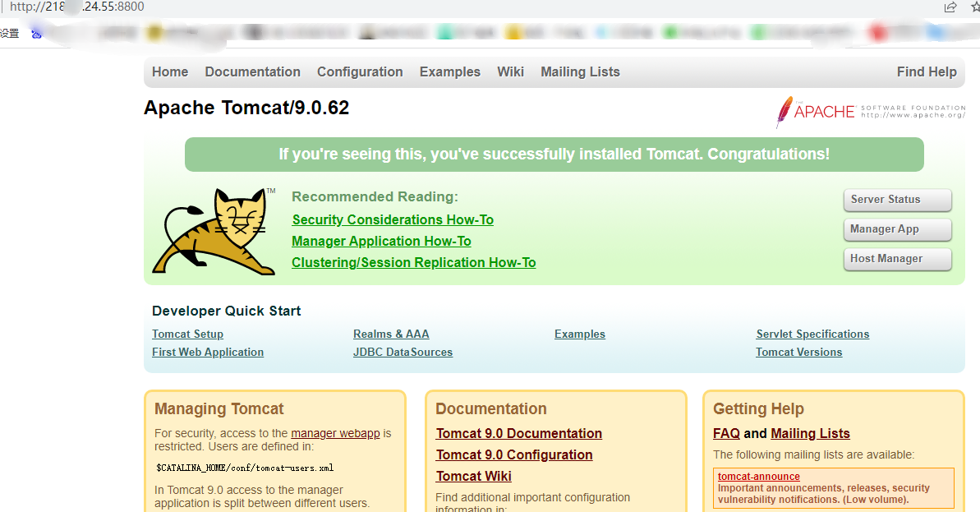Click the Documentation box heading
This screenshot has width=980, height=512.
tap(490, 408)
